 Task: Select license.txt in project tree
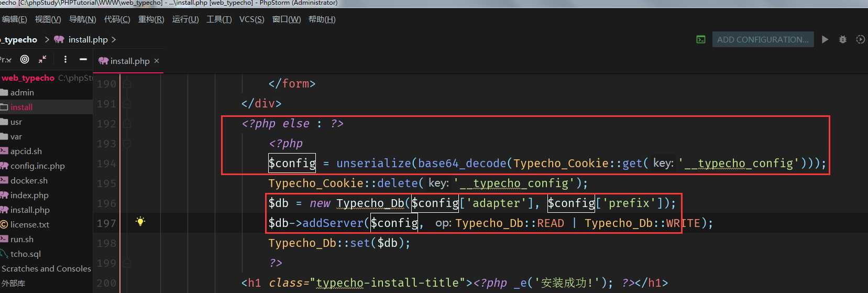coord(30,224)
